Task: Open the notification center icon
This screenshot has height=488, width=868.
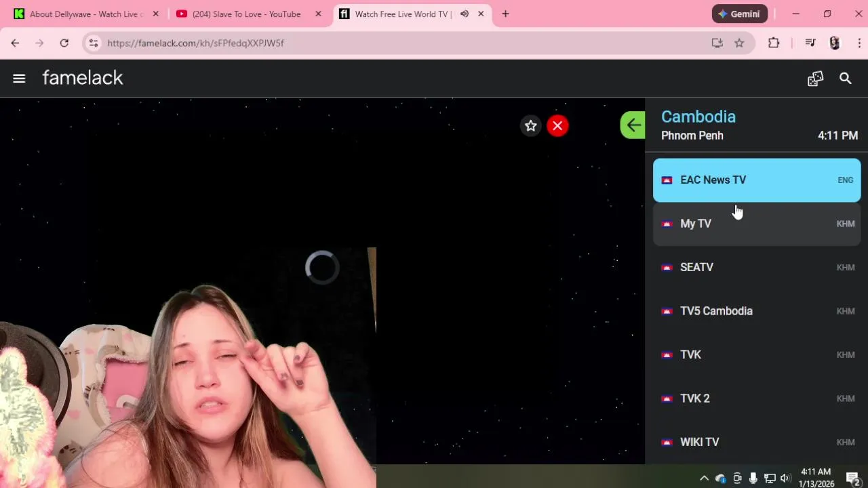Action: pos(853,478)
